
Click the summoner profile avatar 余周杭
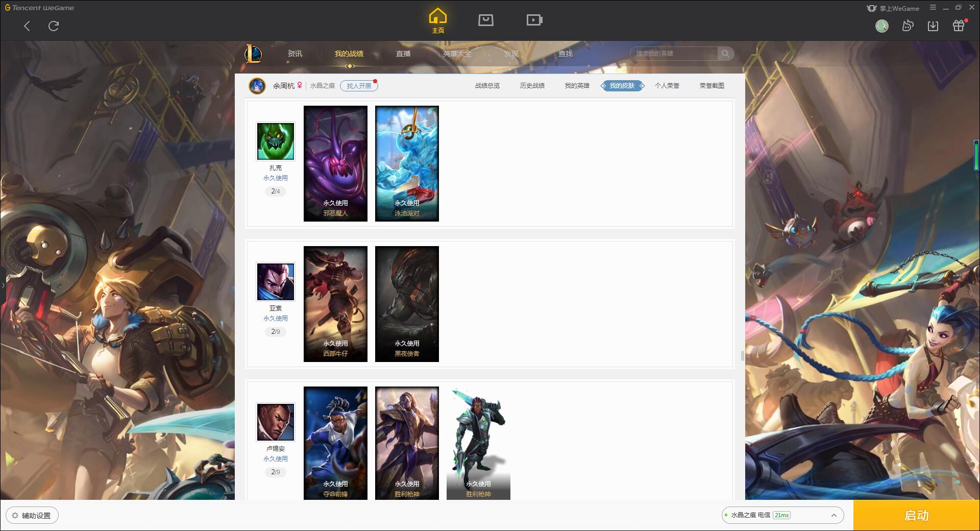[x=257, y=86]
